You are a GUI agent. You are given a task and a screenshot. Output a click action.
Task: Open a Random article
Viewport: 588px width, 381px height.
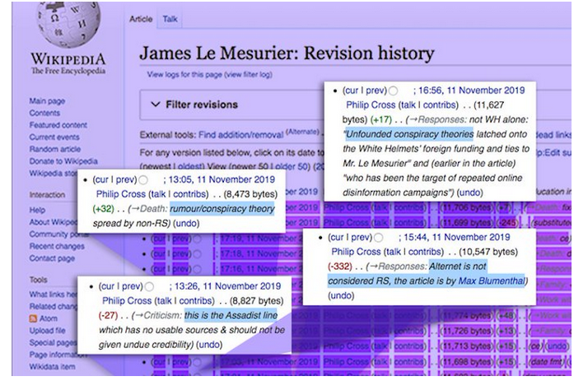pos(54,149)
